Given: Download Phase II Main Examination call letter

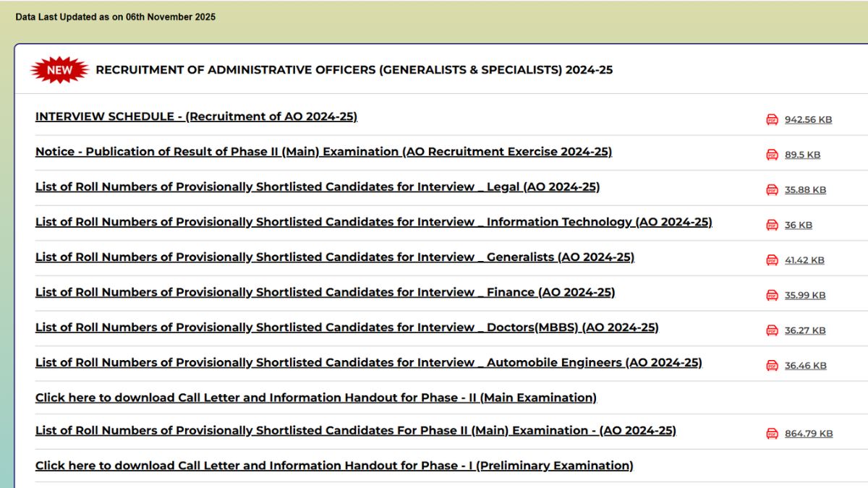Looking at the screenshot, I should pos(315,398).
